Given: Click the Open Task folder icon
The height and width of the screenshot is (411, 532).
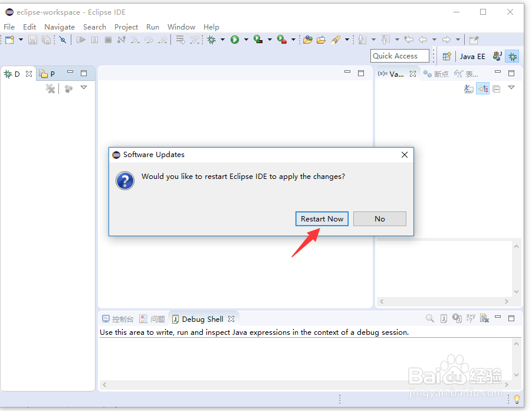Looking at the screenshot, I should [x=321, y=40].
